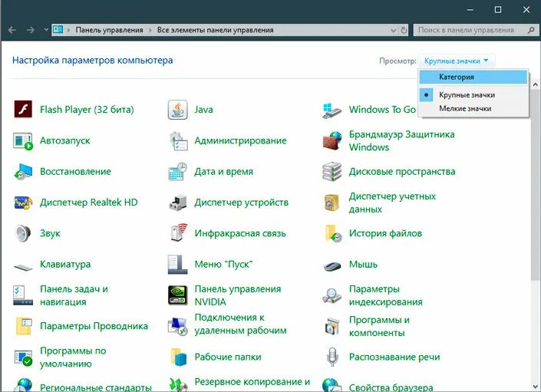Screen dimensions: 541x392
Task: Click the Панель управления breadcrumb
Action: pyautogui.click(x=109, y=31)
